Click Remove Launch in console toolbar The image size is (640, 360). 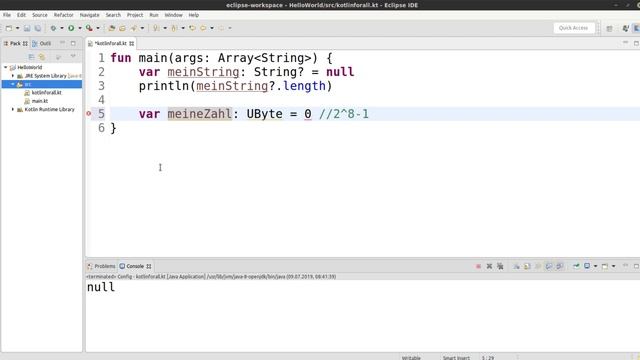tap(489, 267)
